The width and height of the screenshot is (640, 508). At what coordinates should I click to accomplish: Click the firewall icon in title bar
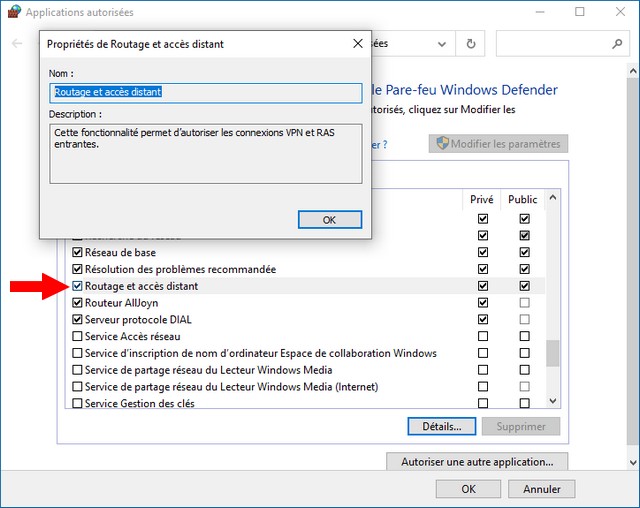[x=14, y=11]
